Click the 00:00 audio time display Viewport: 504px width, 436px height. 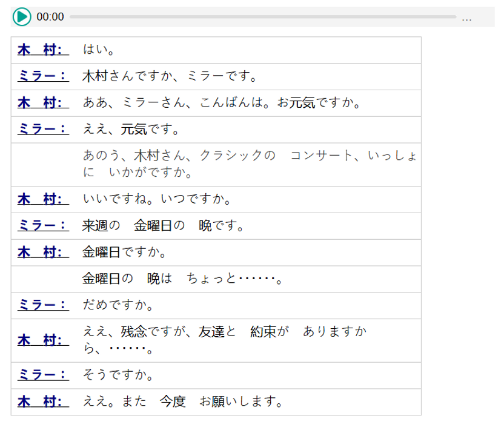(50, 17)
